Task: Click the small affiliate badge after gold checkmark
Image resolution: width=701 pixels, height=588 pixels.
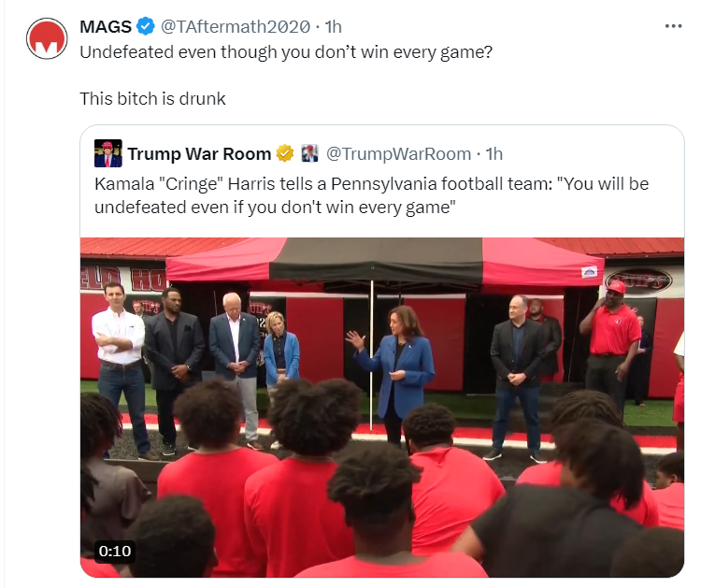Action: (x=309, y=153)
